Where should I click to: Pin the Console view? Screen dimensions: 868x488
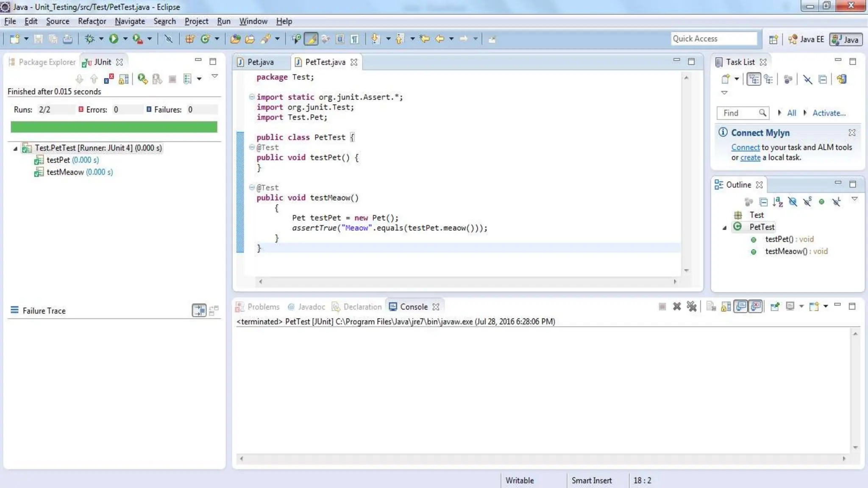775,306
